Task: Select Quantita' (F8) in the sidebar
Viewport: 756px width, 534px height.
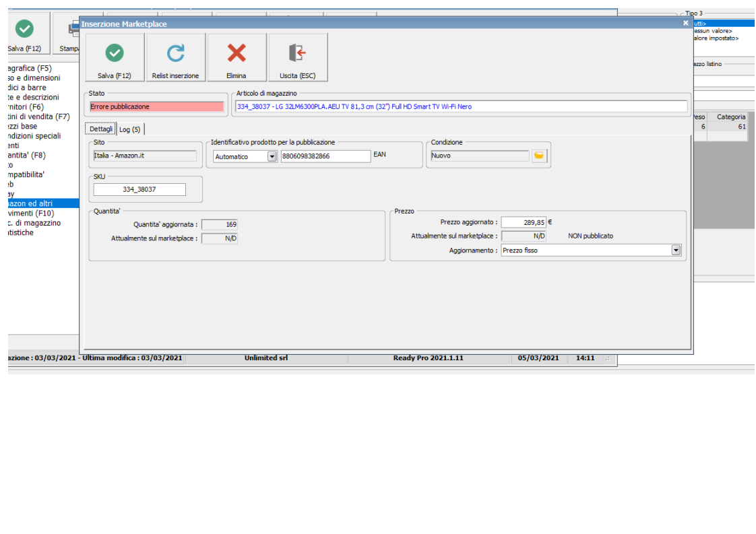Action: pyautogui.click(x=26, y=155)
